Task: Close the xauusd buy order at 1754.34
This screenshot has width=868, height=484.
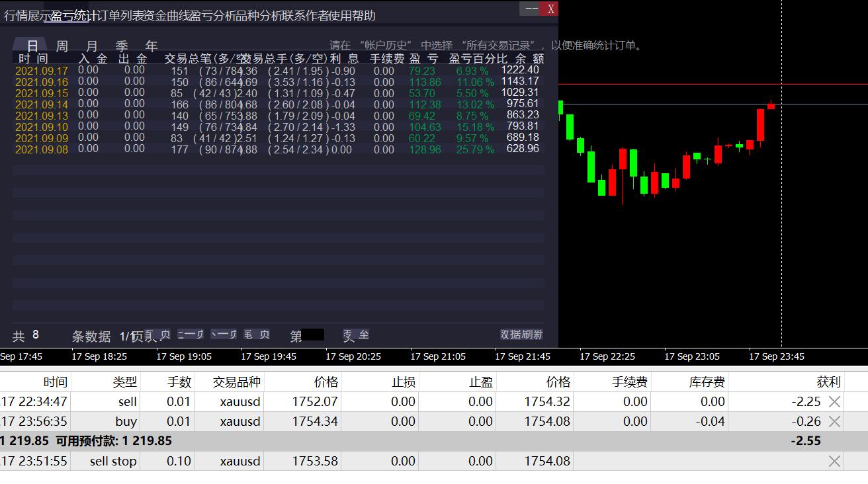Action: tap(834, 421)
